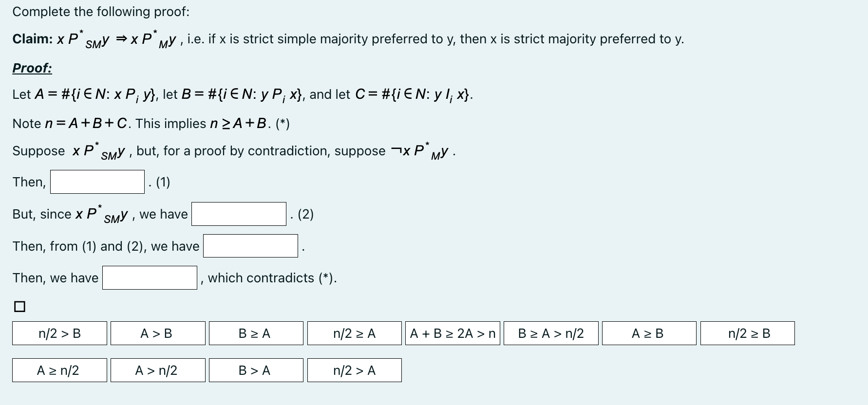This screenshot has height=405, width=868.
Task: Click the Claim statement line
Action: (x=195, y=38)
